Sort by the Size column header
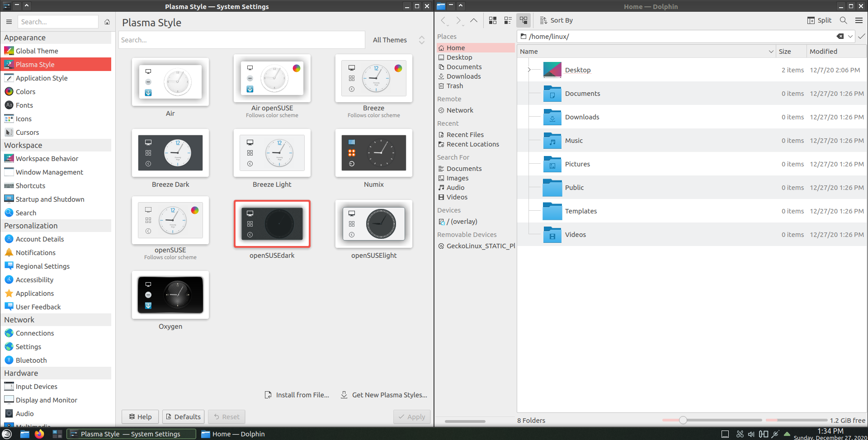Viewport: 868px width, 440px height. tap(791, 52)
